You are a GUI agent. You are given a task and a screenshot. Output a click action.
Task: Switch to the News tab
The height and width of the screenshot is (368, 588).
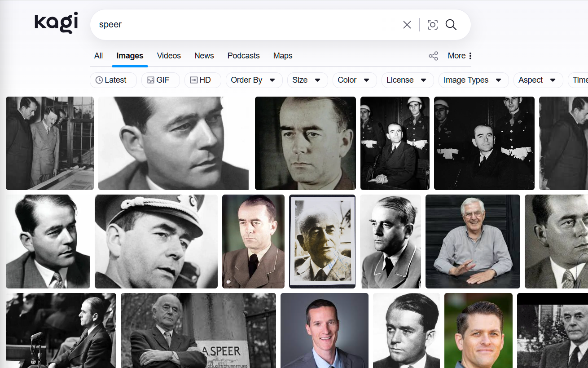(x=204, y=56)
